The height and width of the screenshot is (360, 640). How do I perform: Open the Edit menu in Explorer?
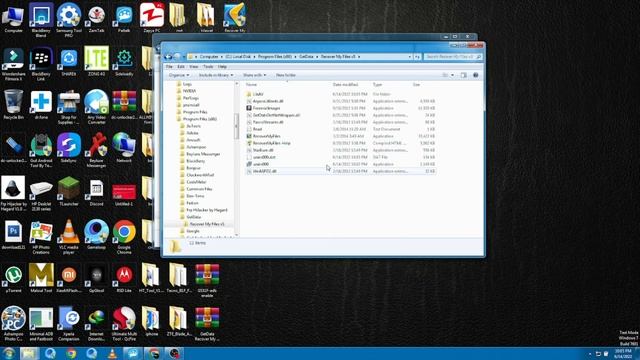click(x=181, y=67)
